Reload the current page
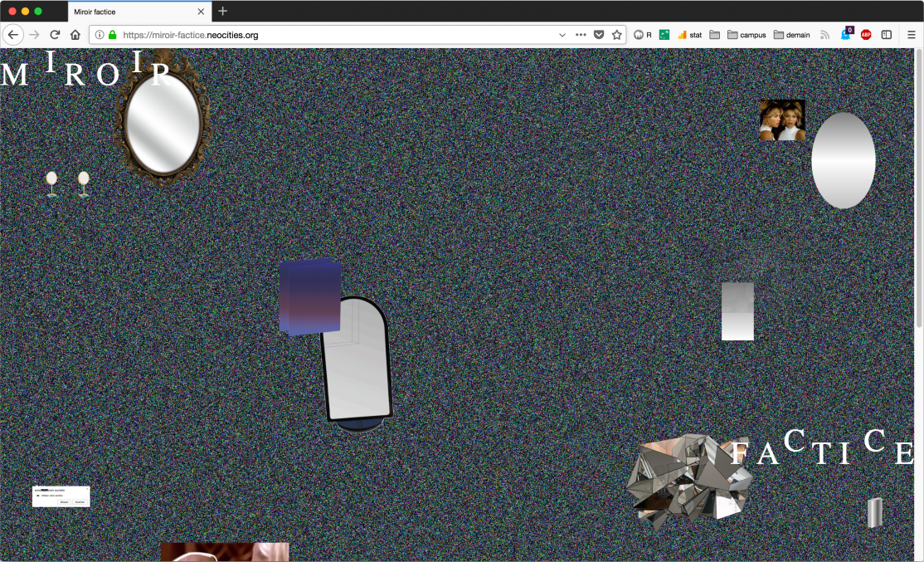Screen dimensions: 924x562 point(56,35)
